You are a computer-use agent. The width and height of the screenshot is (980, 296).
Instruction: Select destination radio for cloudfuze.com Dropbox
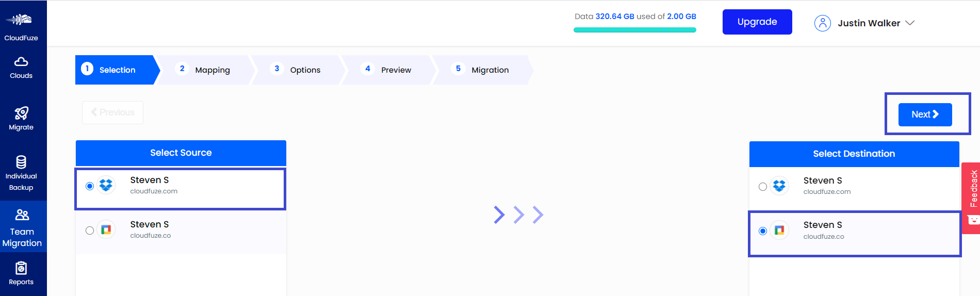pos(763,187)
